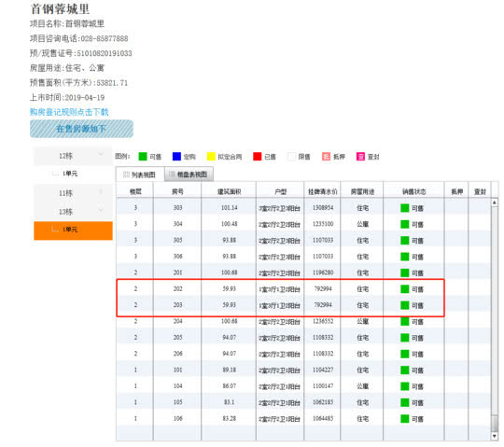Open 购房登记规则点击下载 link
This screenshot has width=504, height=447.
(x=69, y=112)
